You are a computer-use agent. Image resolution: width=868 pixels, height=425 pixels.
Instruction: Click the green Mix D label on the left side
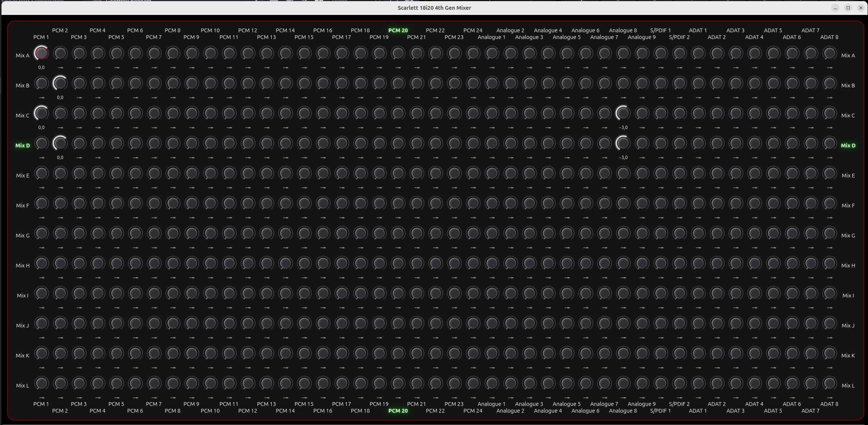(23, 146)
